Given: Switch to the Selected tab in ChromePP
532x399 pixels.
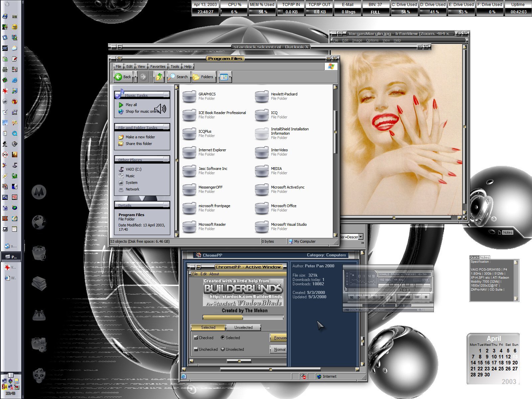Looking at the screenshot, I should point(208,328).
